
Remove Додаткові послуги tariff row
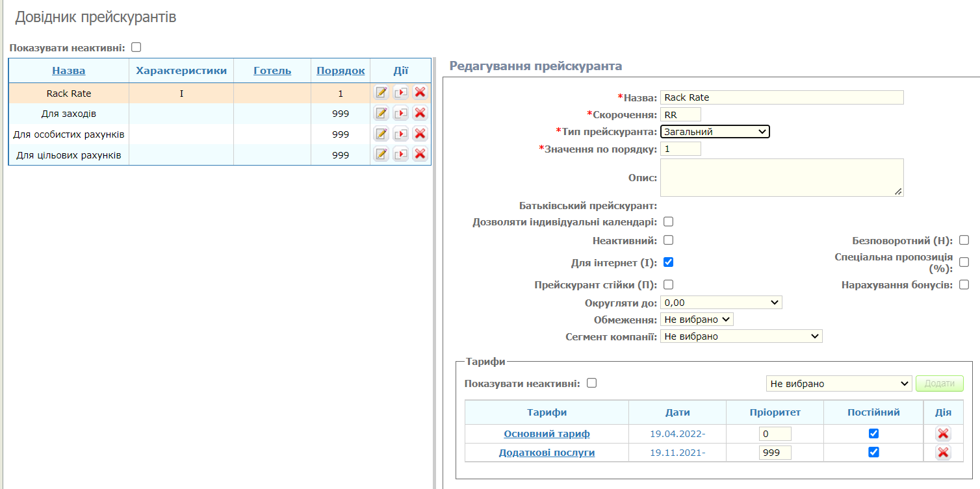(x=943, y=453)
